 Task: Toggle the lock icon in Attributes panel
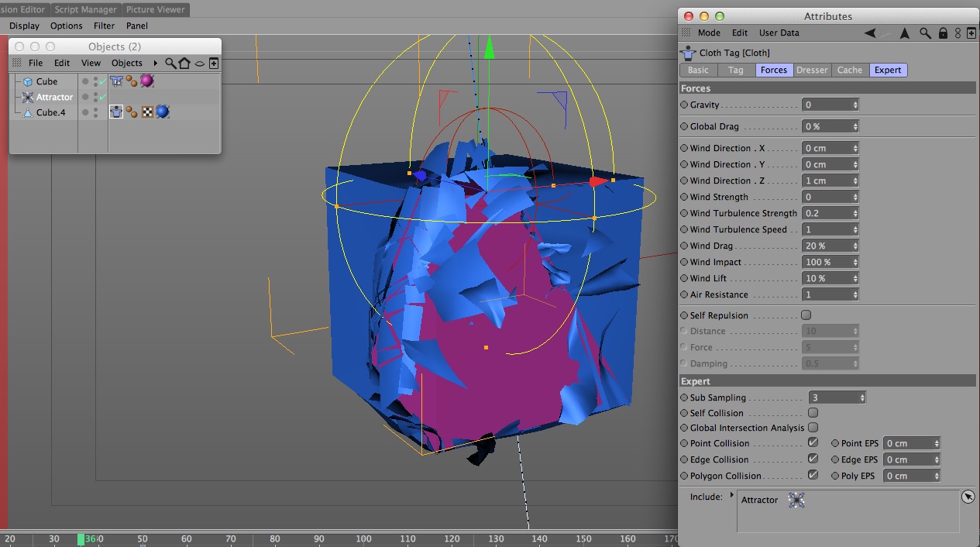pos(943,33)
